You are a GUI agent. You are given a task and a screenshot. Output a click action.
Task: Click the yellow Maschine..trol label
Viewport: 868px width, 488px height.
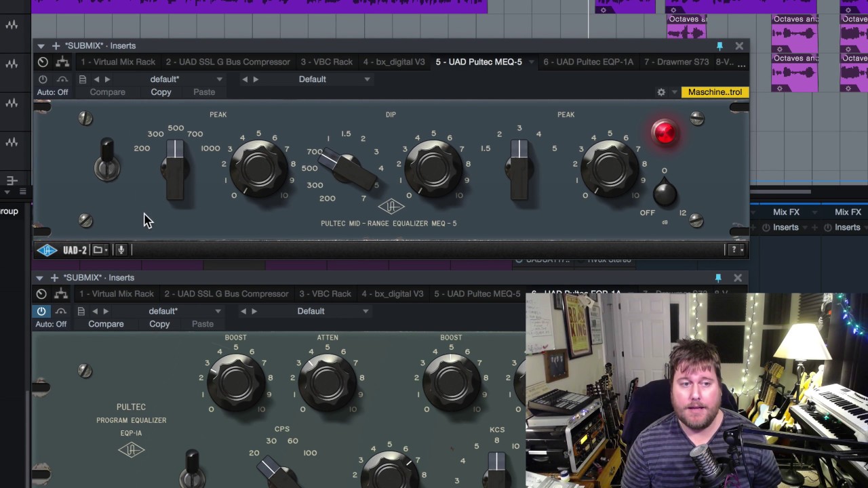715,92
